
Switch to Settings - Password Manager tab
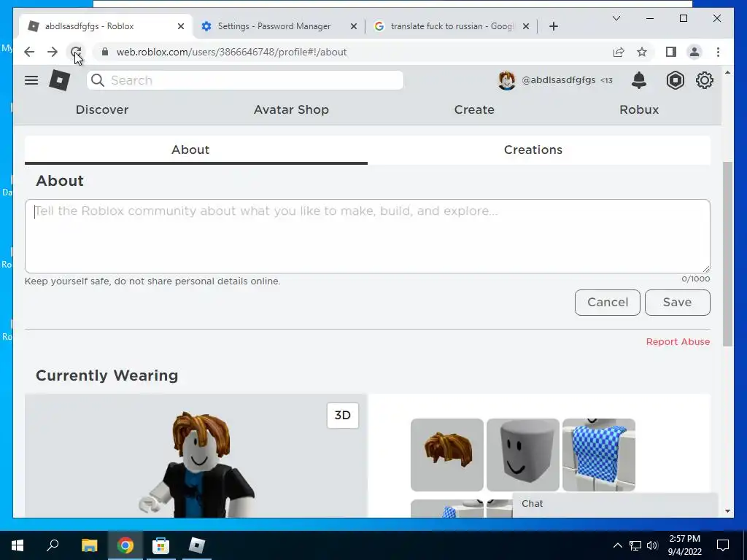[x=274, y=26]
